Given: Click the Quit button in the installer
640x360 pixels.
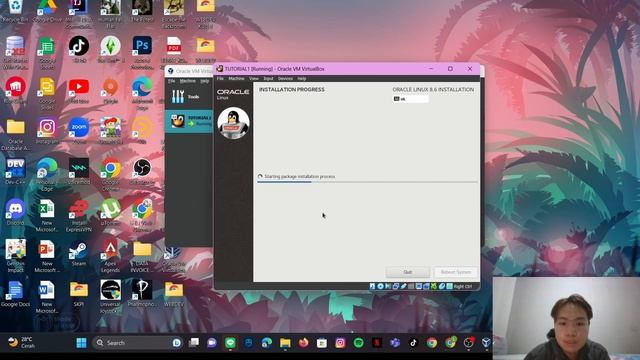Looking at the screenshot, I should pyautogui.click(x=407, y=272).
